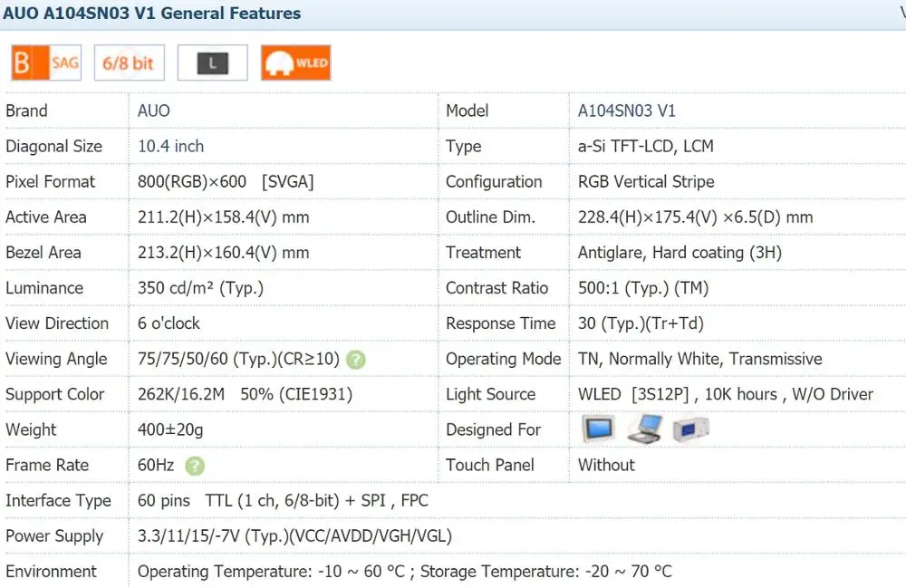
Task: Click the 6/8 bit badge
Action: point(129,63)
